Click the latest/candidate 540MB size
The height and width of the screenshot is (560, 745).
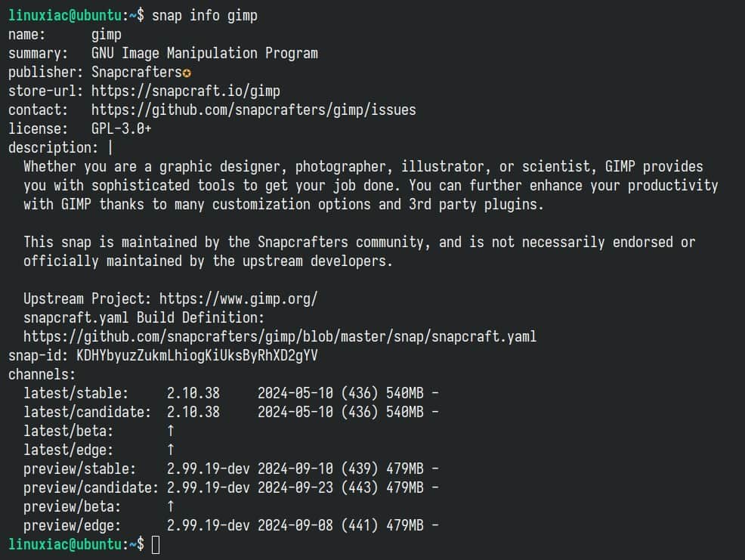pos(405,412)
